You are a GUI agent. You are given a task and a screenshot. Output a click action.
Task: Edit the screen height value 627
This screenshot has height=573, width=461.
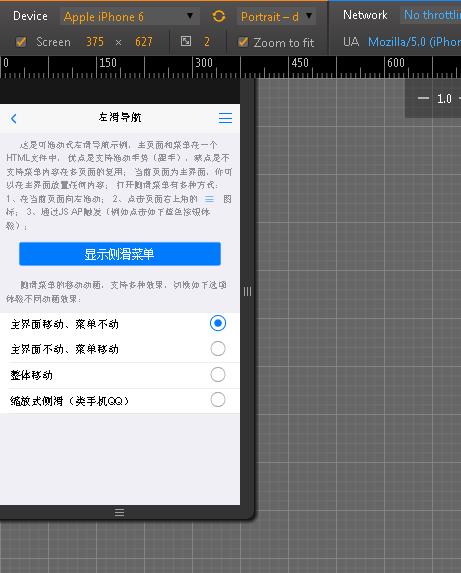144,42
